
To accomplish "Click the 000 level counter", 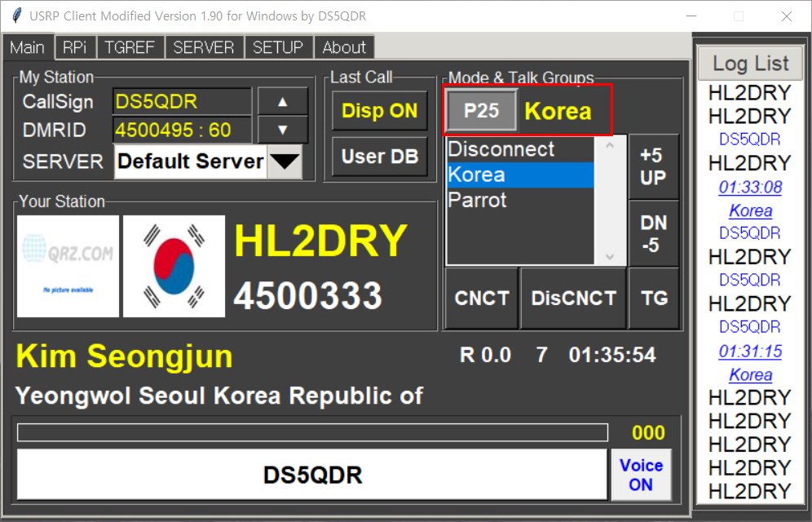I will click(648, 432).
